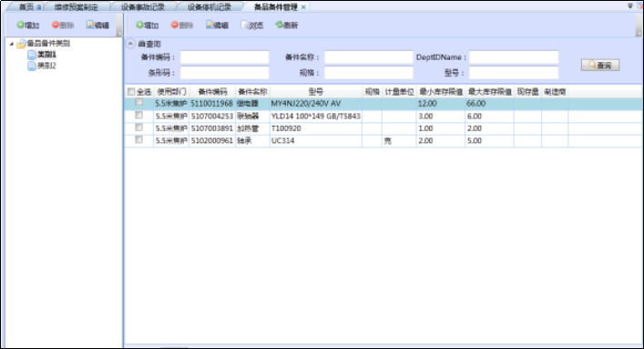Check the box for row 5107003891
The width and height of the screenshot is (644, 349).
click(x=139, y=128)
